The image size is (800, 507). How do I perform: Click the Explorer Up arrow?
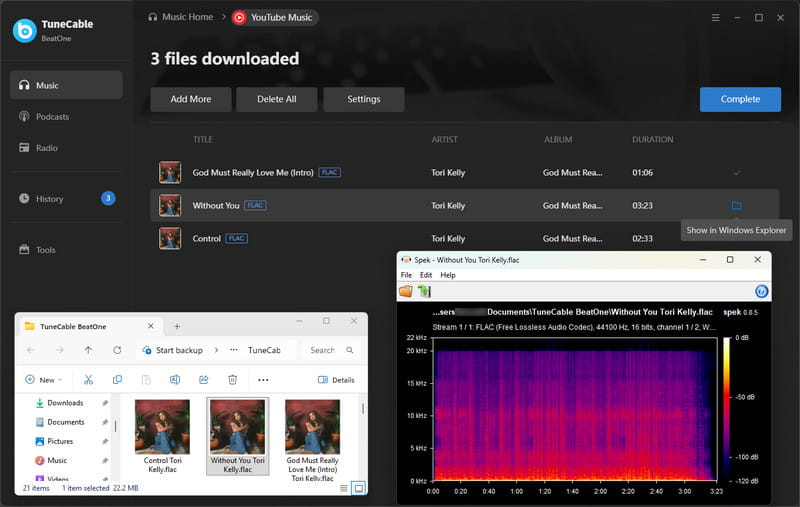pos(88,350)
